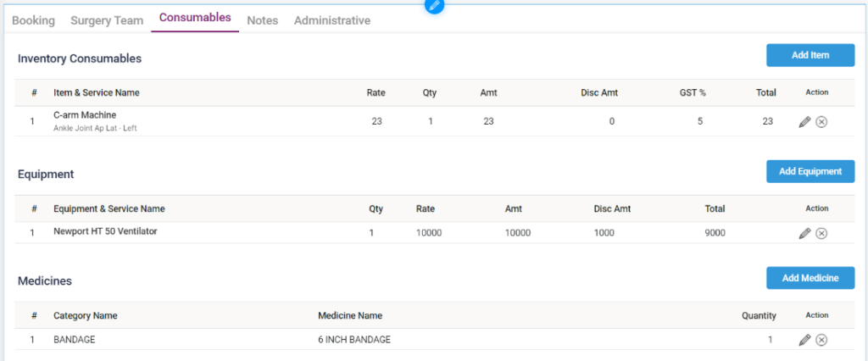
Task: Click the C-arm Machine item name
Action: click(x=85, y=115)
